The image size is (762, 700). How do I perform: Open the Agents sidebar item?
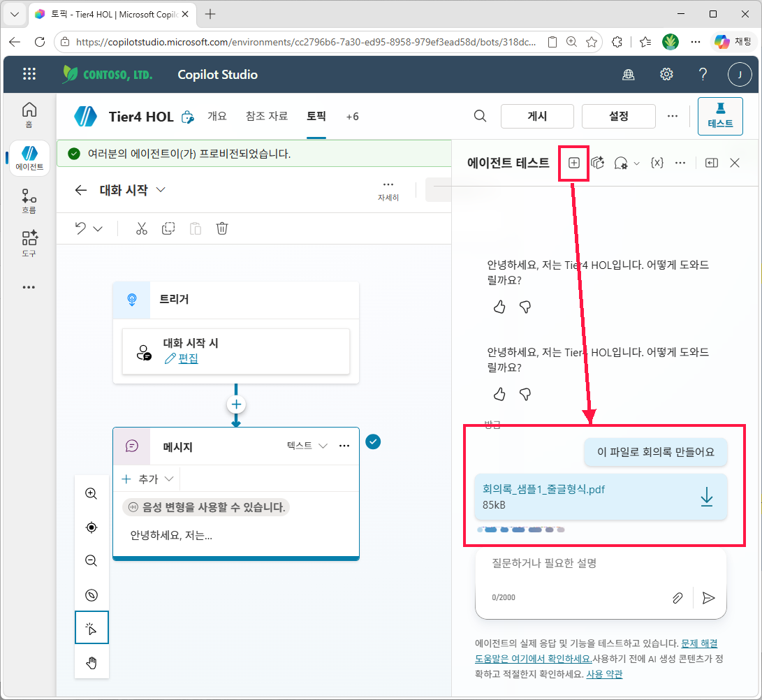29,158
